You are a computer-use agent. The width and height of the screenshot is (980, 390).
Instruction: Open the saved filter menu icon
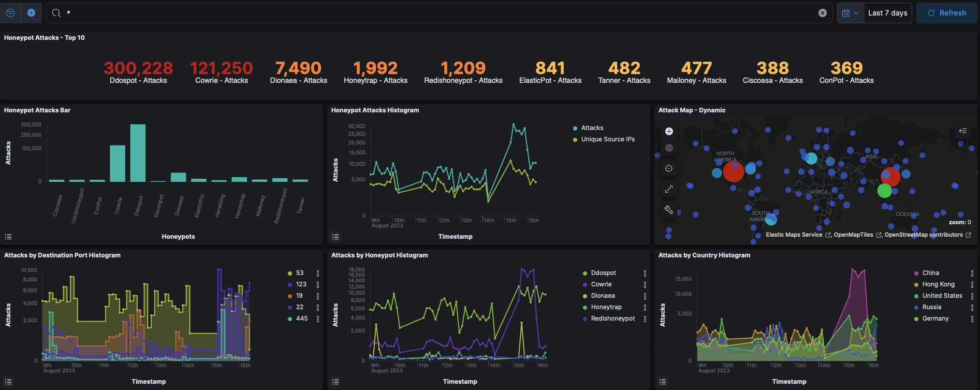tap(10, 13)
